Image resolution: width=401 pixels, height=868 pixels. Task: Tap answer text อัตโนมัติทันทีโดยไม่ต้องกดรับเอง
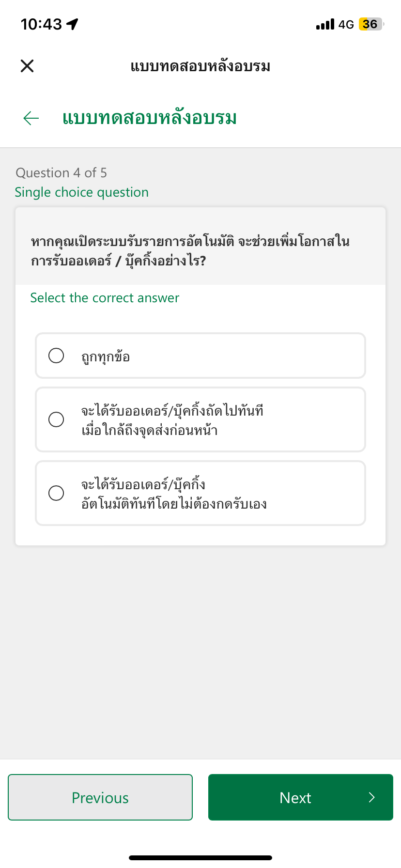[174, 504]
